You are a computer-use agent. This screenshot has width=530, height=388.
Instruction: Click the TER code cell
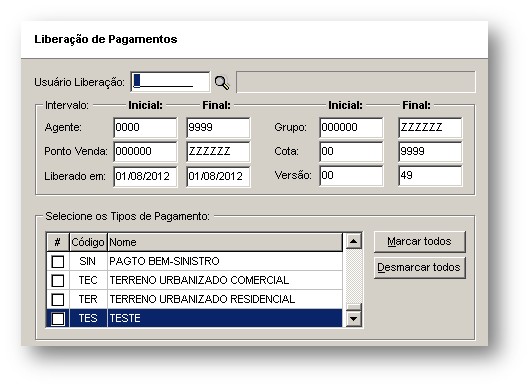(x=88, y=299)
